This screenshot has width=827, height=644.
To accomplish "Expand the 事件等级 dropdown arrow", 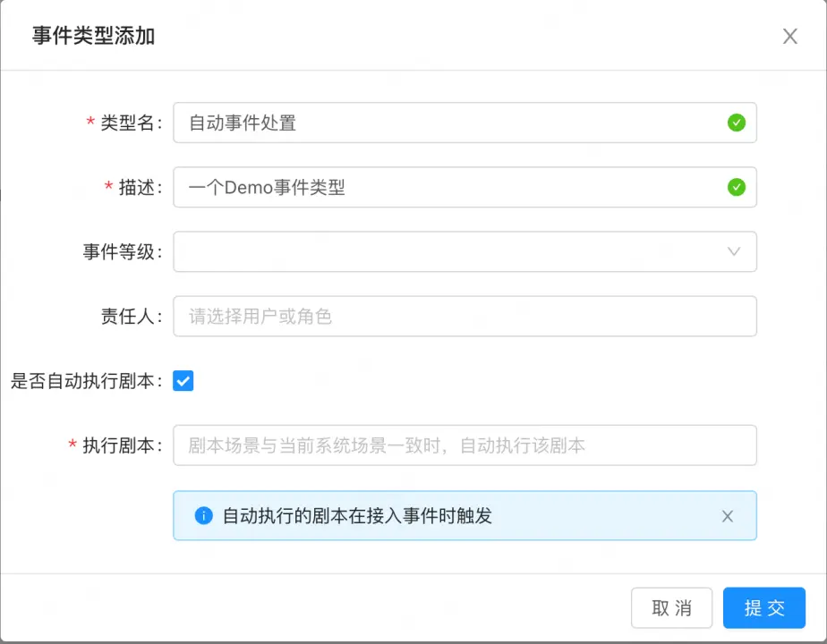I will pyautogui.click(x=734, y=251).
